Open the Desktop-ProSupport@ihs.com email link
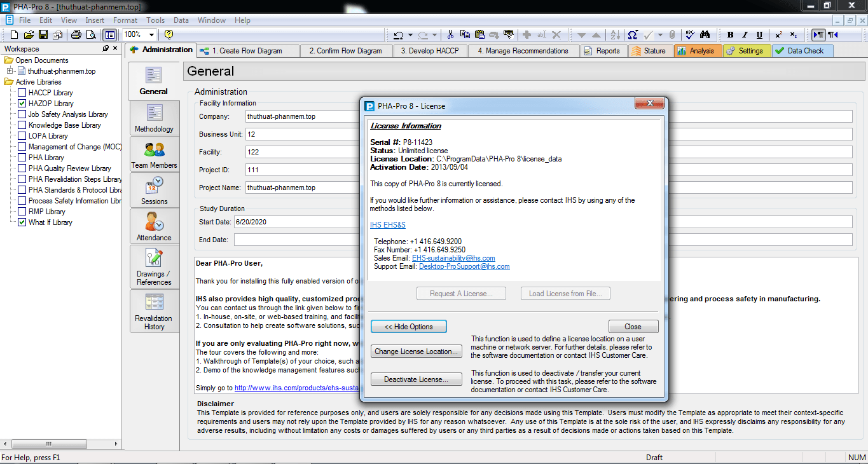 (x=464, y=267)
